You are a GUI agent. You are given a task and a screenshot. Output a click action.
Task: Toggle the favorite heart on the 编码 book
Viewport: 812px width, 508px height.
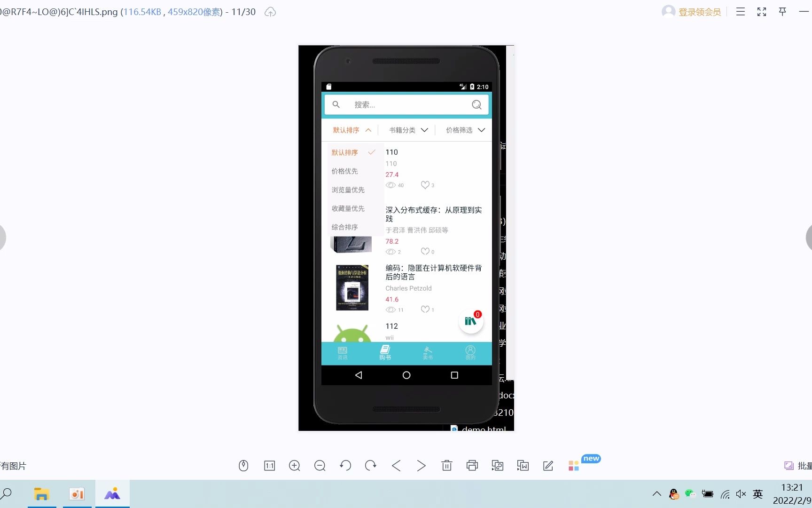(x=425, y=309)
